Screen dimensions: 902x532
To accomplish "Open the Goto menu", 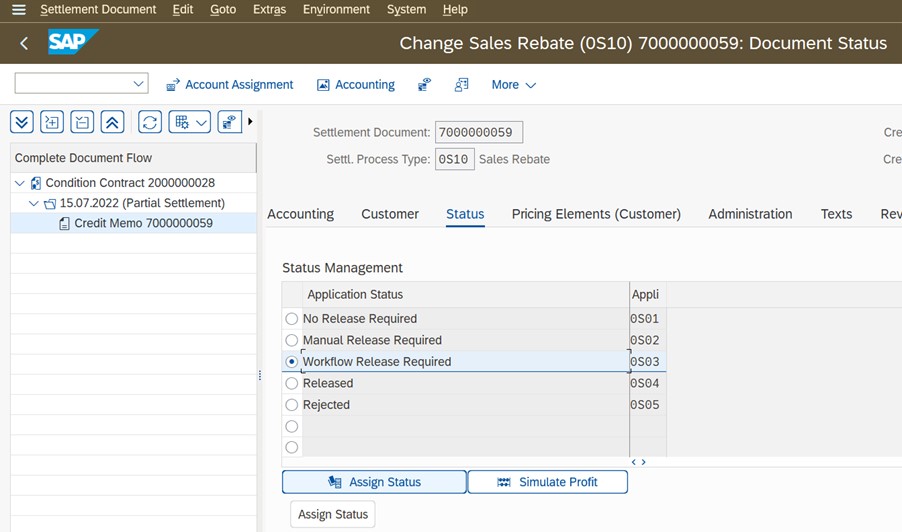I will click(x=223, y=10).
